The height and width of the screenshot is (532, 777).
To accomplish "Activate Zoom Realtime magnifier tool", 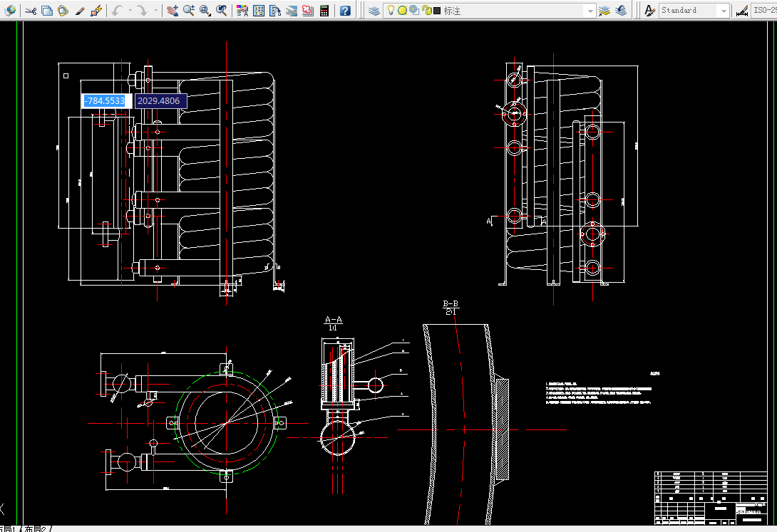I will (x=188, y=11).
